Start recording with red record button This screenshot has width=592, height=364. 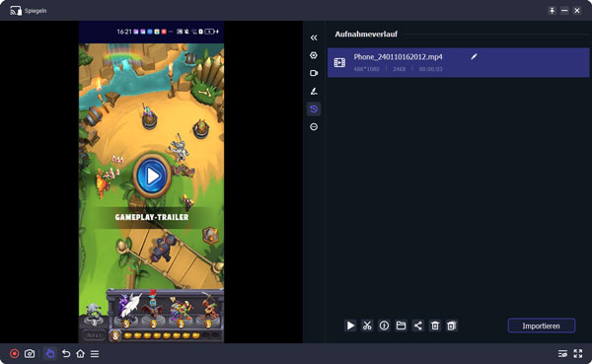click(15, 354)
